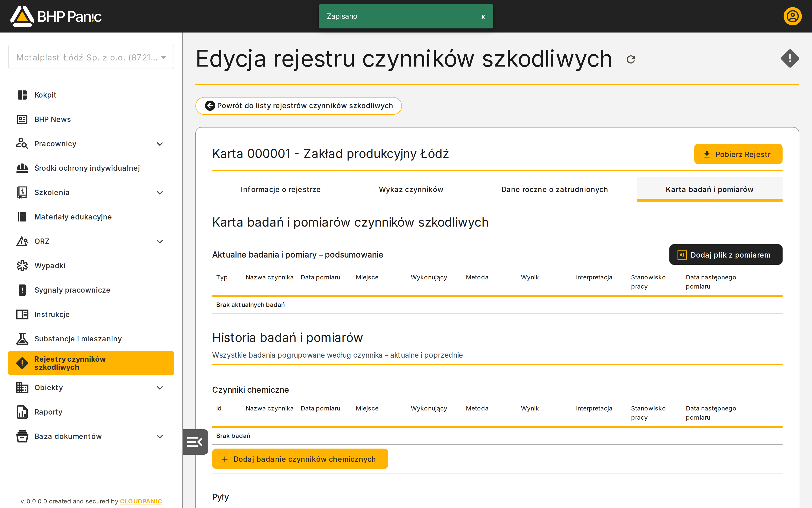This screenshot has width=812, height=508.
Task: Expand the Baza dokumentów submenu chevron
Action: point(160,437)
